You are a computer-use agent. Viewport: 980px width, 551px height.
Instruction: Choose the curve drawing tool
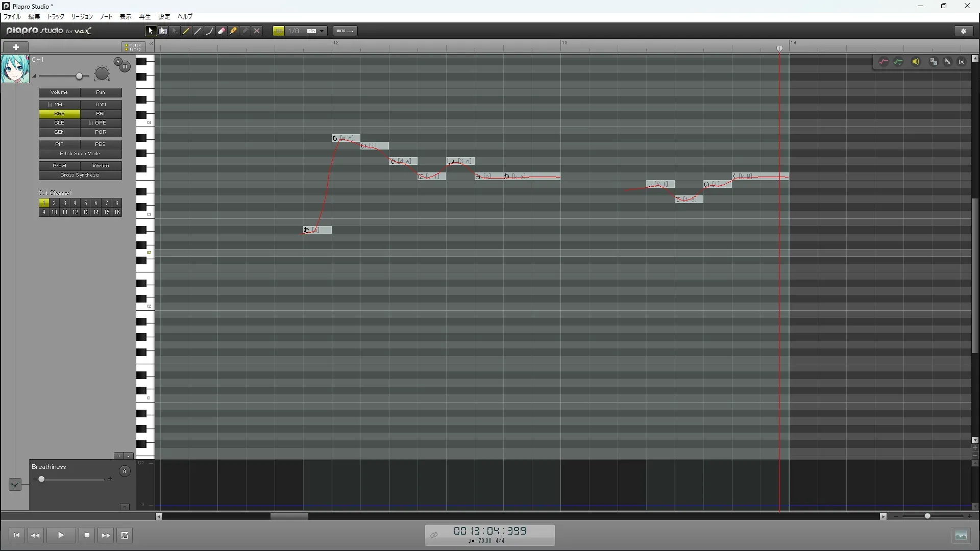point(209,31)
